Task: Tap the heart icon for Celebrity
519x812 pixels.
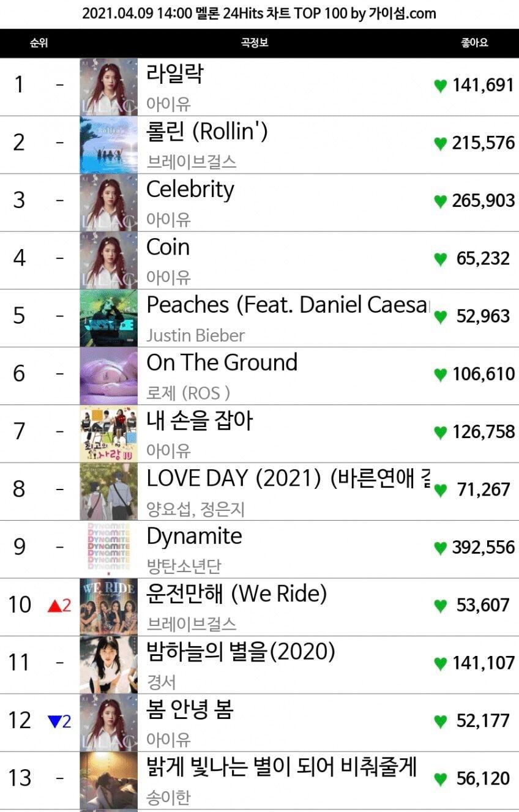Action: [440, 201]
